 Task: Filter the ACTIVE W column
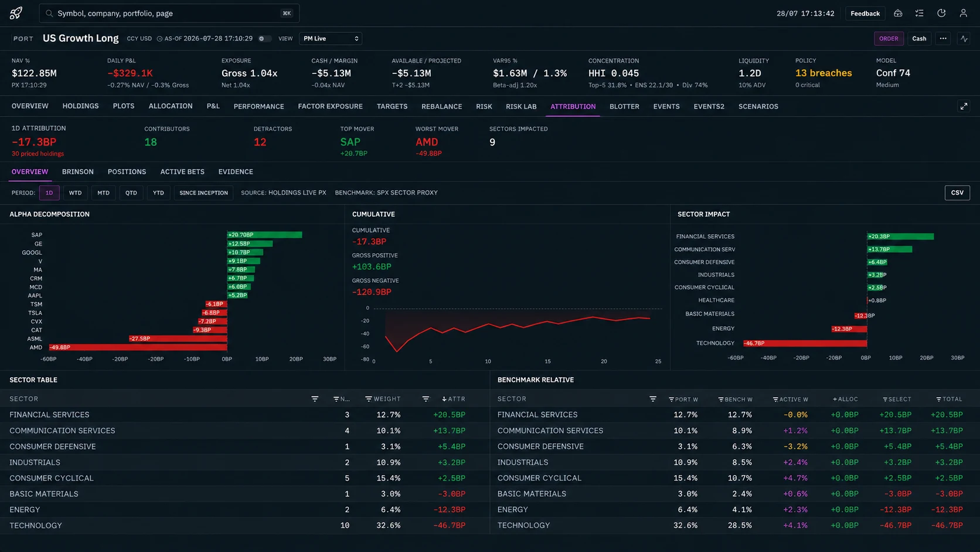tap(775, 399)
